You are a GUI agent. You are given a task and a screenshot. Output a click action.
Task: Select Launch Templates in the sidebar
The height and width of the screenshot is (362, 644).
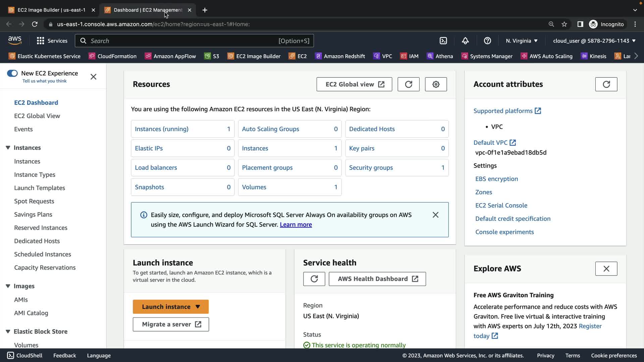[40, 188]
